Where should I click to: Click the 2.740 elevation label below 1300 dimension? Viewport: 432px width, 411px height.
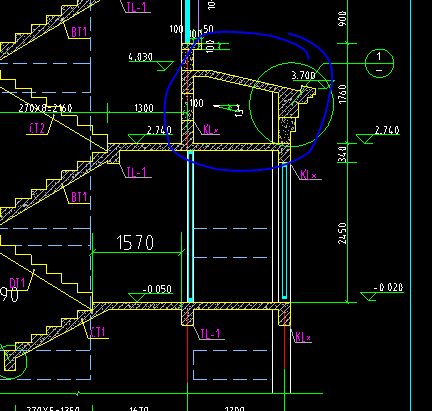pos(159,130)
